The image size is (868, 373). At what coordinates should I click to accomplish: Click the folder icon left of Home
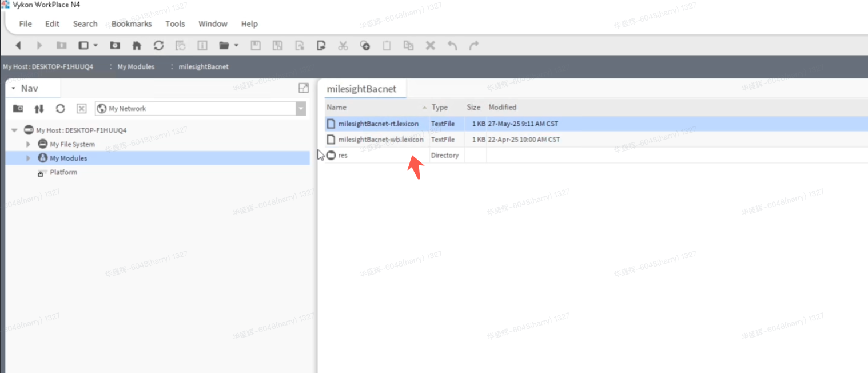(x=115, y=46)
